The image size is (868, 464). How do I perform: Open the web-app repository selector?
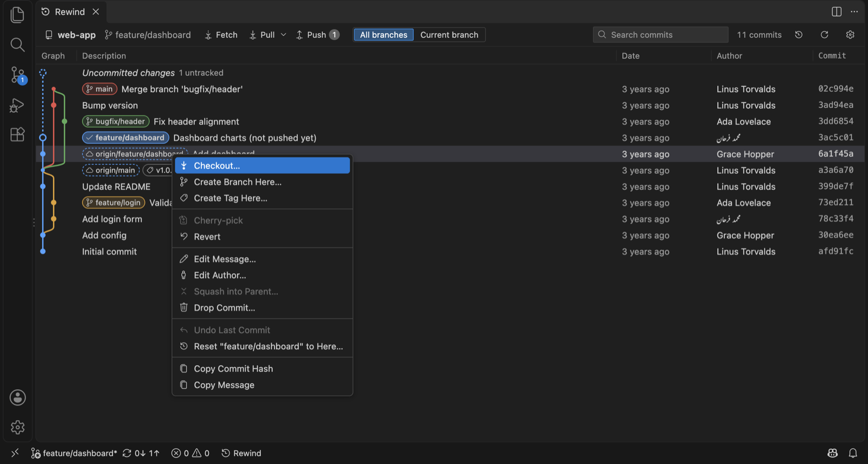70,35
